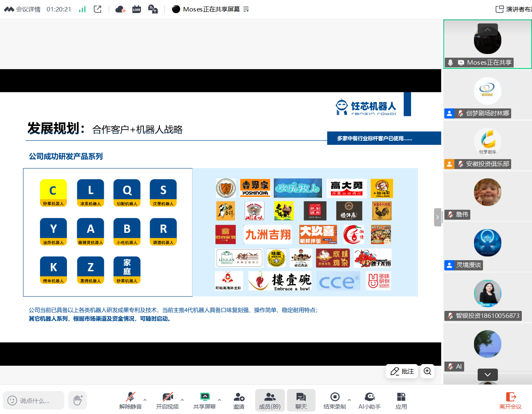This screenshot has width=532, height=414.
Task: Expand recording options arrow beside 结束录制
Action: click(x=349, y=400)
